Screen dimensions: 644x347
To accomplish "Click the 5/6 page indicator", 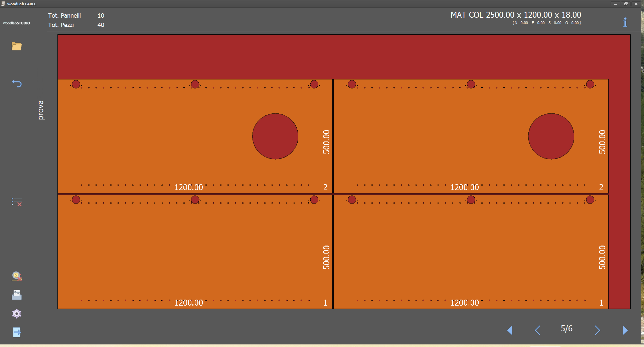I will tap(567, 329).
